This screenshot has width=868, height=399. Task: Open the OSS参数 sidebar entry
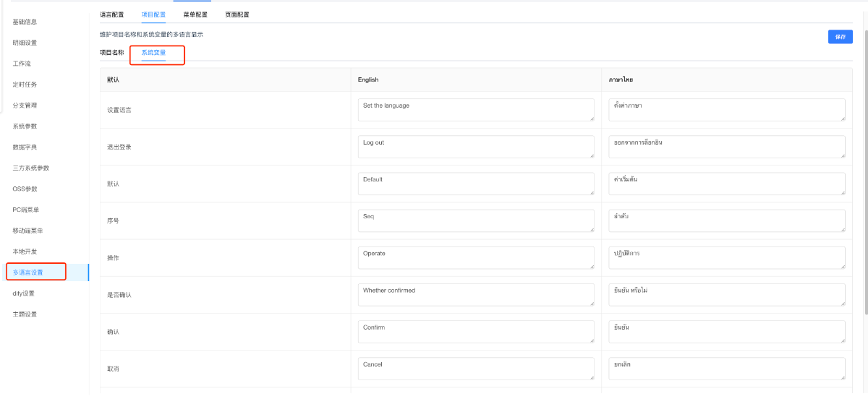pos(25,189)
